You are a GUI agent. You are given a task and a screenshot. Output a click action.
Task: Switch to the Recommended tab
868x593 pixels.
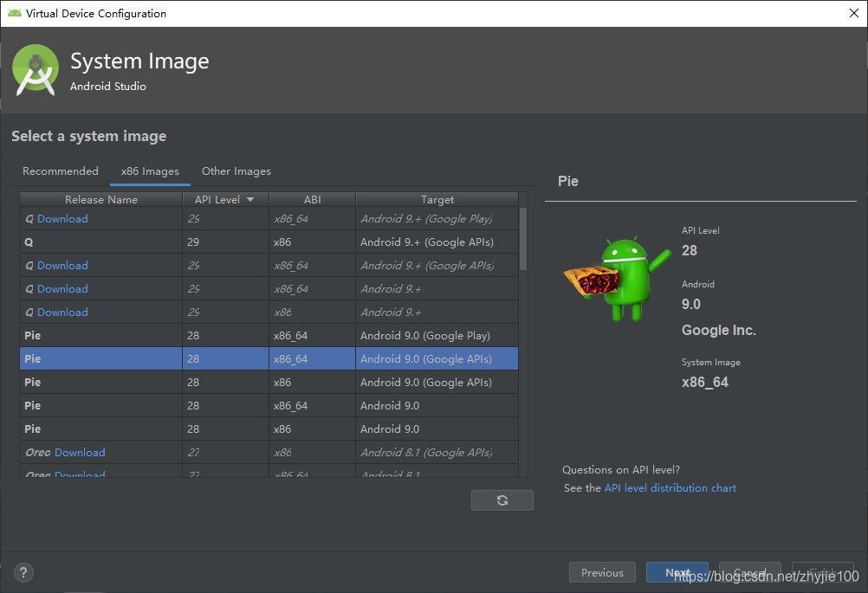(61, 171)
